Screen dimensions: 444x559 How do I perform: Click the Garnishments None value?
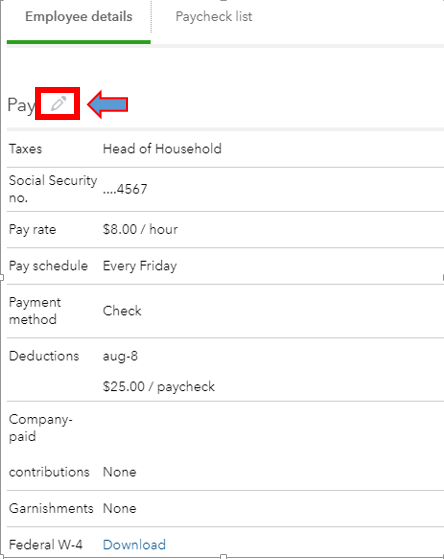click(119, 508)
